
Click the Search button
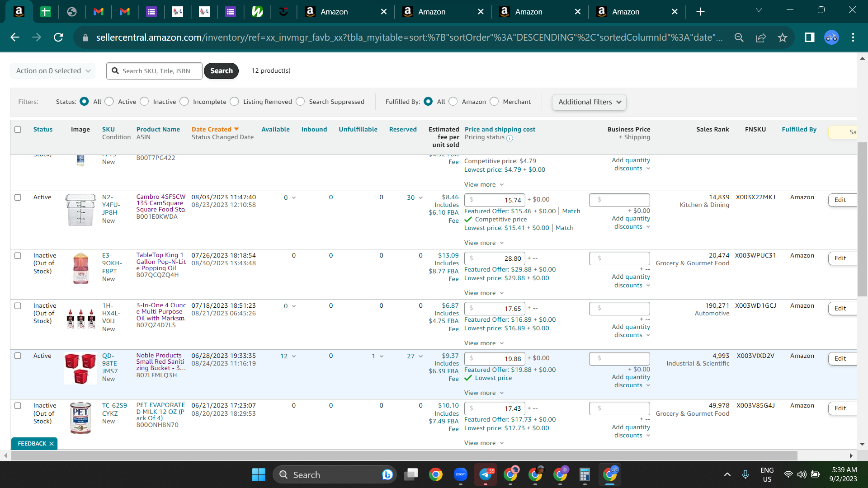tap(221, 71)
